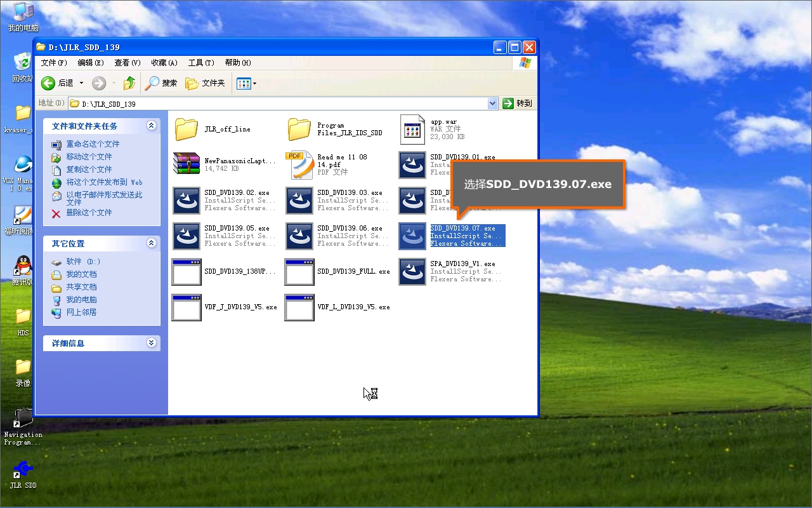Click Copy this file (复制这个文件)

[89, 170]
